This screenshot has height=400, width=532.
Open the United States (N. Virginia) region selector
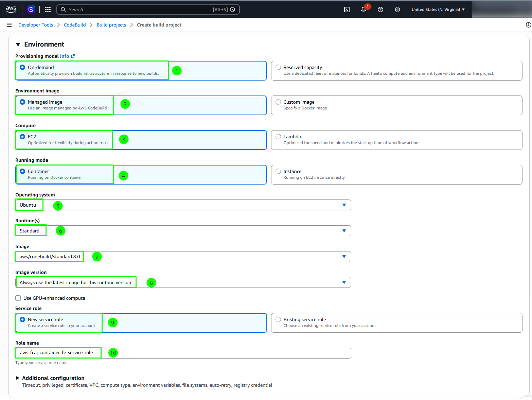point(438,10)
